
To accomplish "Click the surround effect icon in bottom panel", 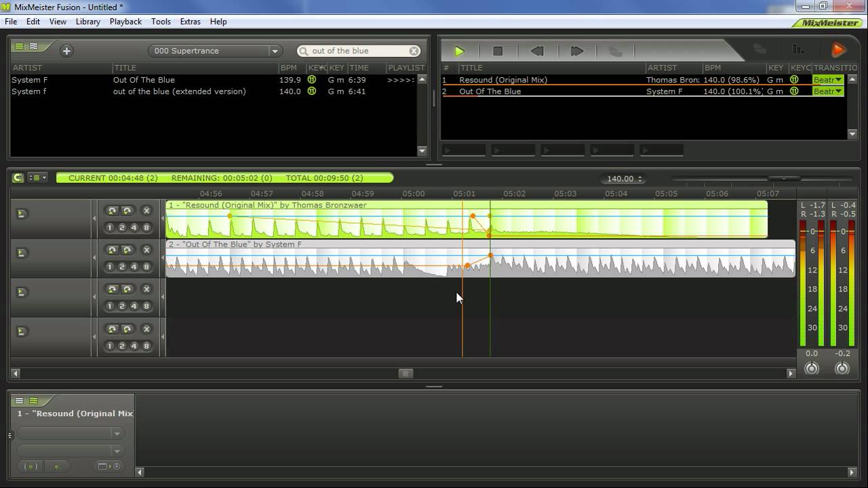I will 31,466.
